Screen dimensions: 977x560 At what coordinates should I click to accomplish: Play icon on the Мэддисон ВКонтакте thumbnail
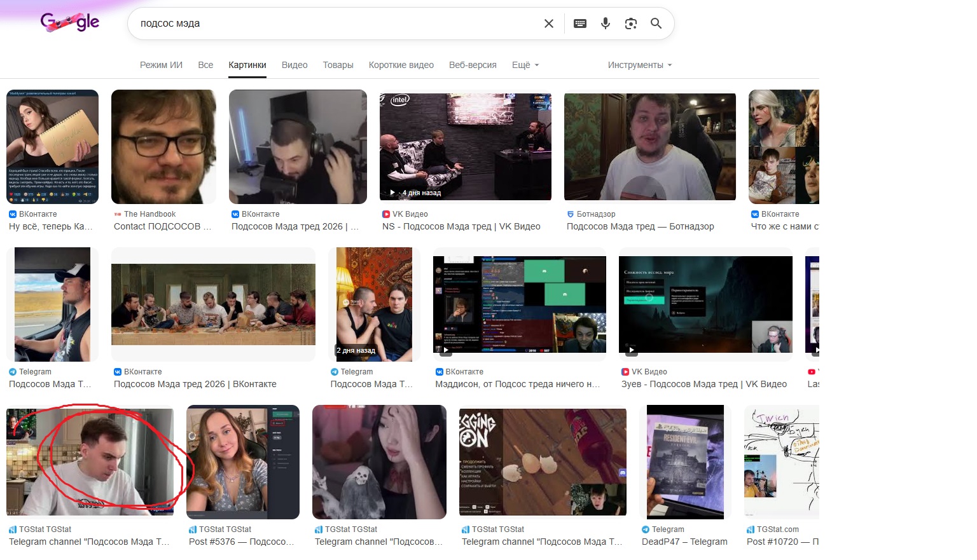point(446,350)
